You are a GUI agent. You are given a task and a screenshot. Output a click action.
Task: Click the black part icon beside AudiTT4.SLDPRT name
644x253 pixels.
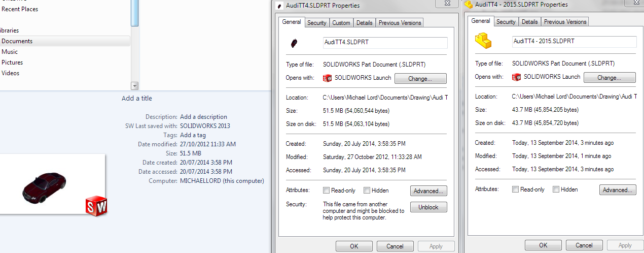point(294,43)
